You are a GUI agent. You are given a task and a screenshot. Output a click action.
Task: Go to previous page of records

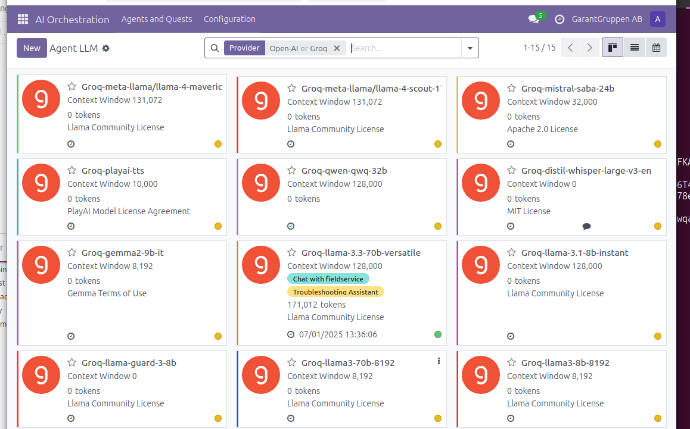[570, 48]
